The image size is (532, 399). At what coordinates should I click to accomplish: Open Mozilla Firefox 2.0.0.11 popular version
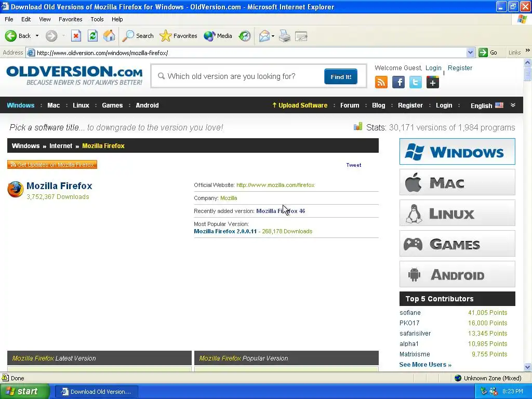tap(225, 231)
